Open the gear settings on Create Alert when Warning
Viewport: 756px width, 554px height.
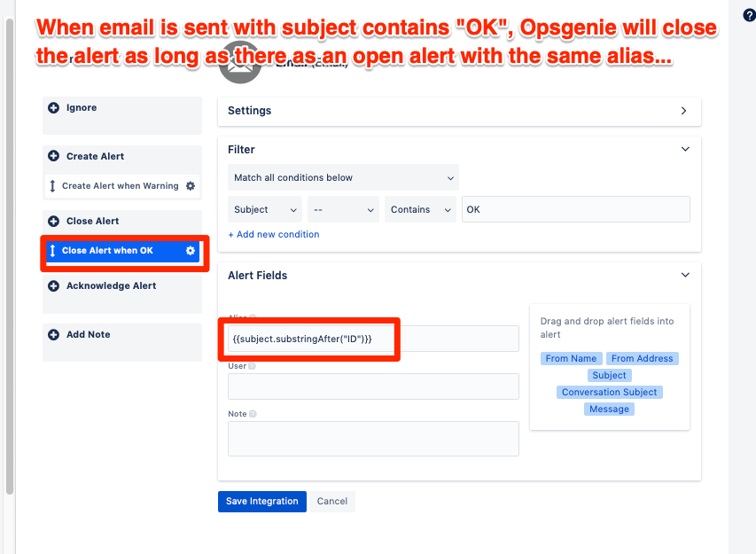[x=190, y=185]
